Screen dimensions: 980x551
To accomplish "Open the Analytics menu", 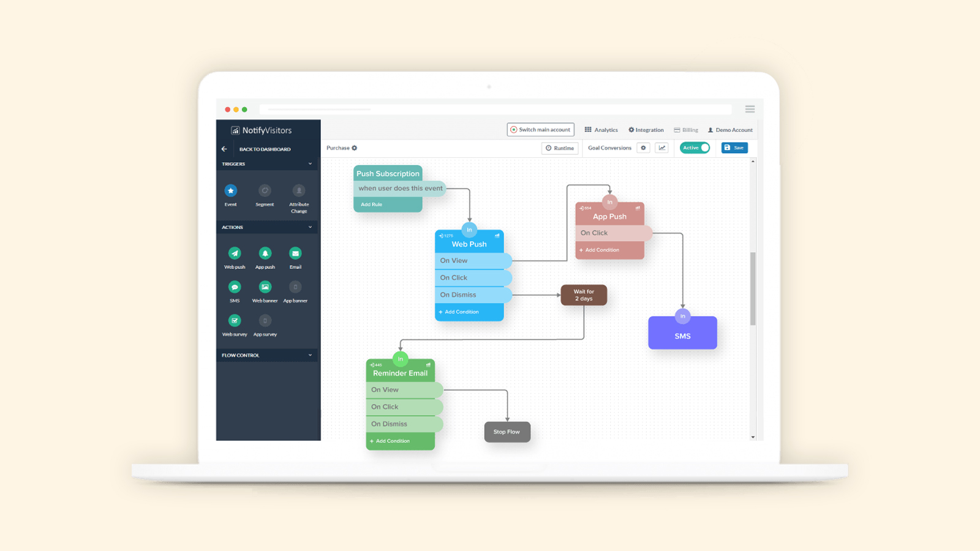I will (601, 130).
